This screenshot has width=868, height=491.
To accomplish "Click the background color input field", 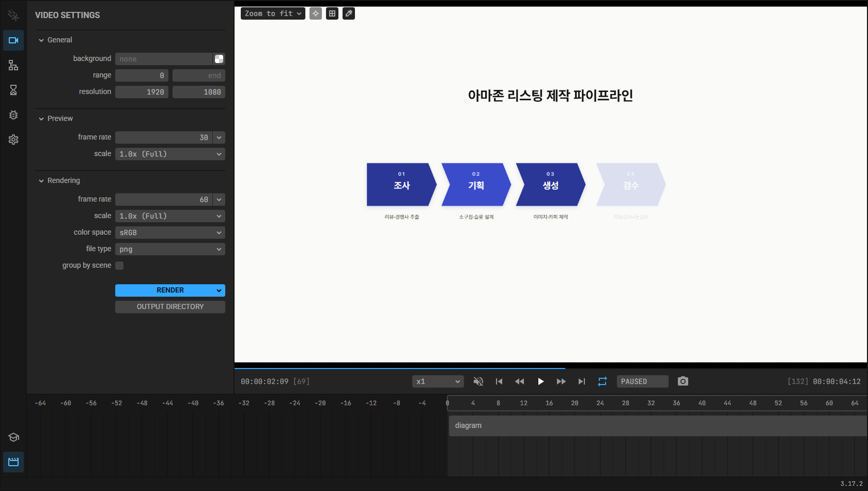I will (164, 59).
